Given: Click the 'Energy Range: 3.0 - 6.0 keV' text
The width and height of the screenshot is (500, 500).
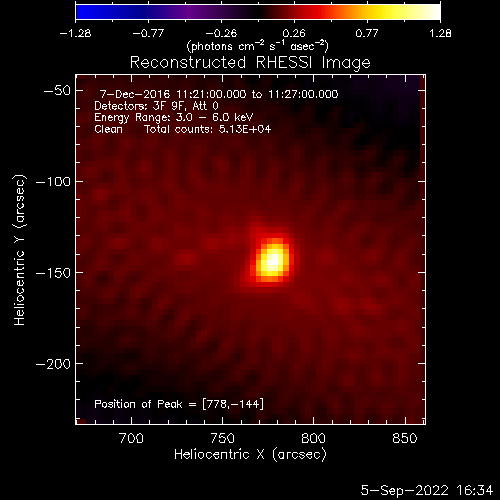Looking at the screenshot, I should tap(174, 118).
